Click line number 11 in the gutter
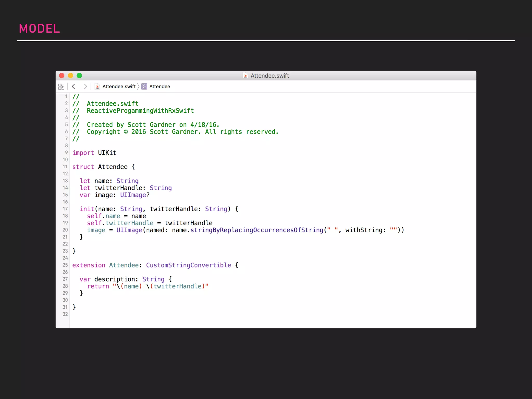Viewport: 532px width, 399px height. (x=65, y=167)
